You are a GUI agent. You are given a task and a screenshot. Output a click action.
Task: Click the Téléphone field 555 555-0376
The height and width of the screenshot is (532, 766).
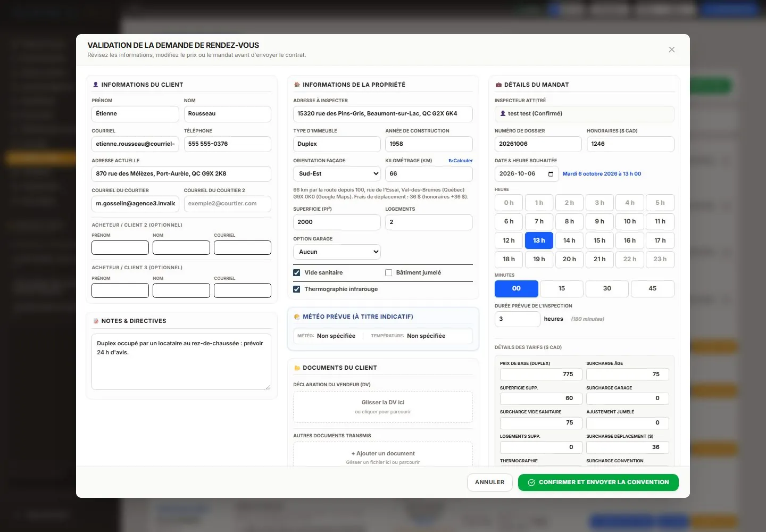pos(228,144)
